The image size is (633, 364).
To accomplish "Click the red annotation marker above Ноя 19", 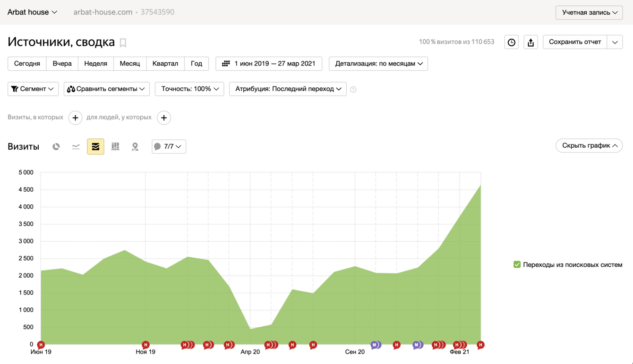I will pyautogui.click(x=145, y=345).
